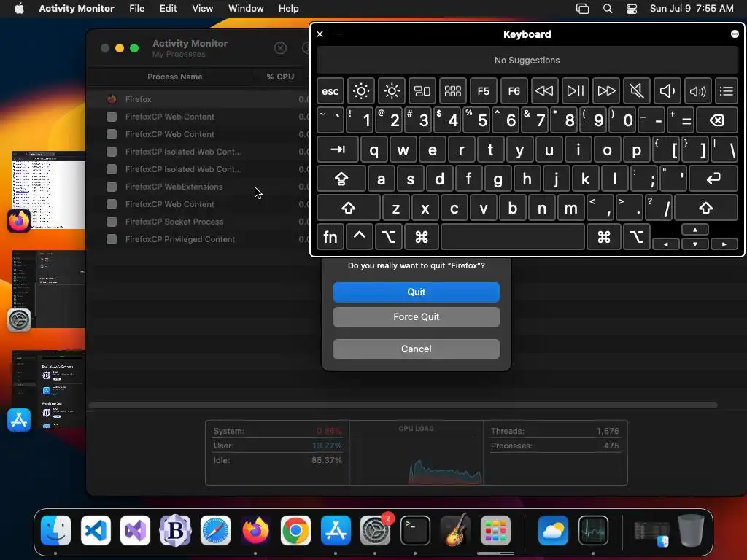The width and height of the screenshot is (747, 560).
Task: Tap the letter q key
Action: [x=374, y=149]
